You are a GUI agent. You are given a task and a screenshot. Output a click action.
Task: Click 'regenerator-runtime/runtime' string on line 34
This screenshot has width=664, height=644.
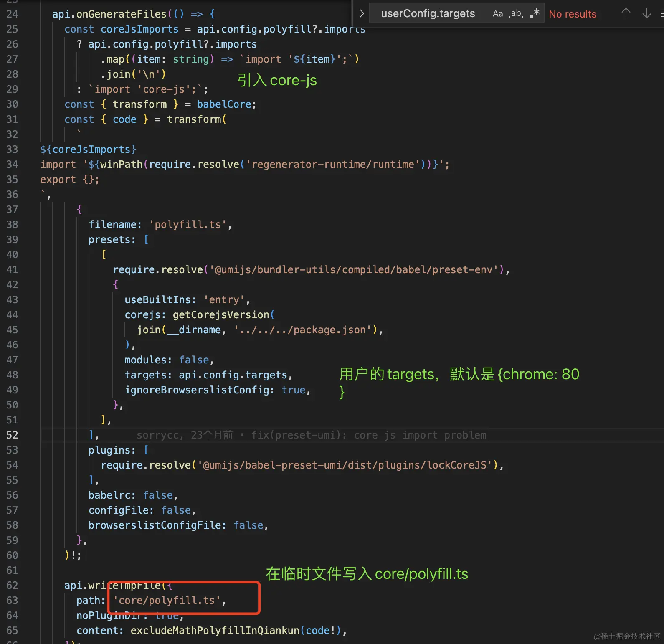pyautogui.click(x=333, y=165)
